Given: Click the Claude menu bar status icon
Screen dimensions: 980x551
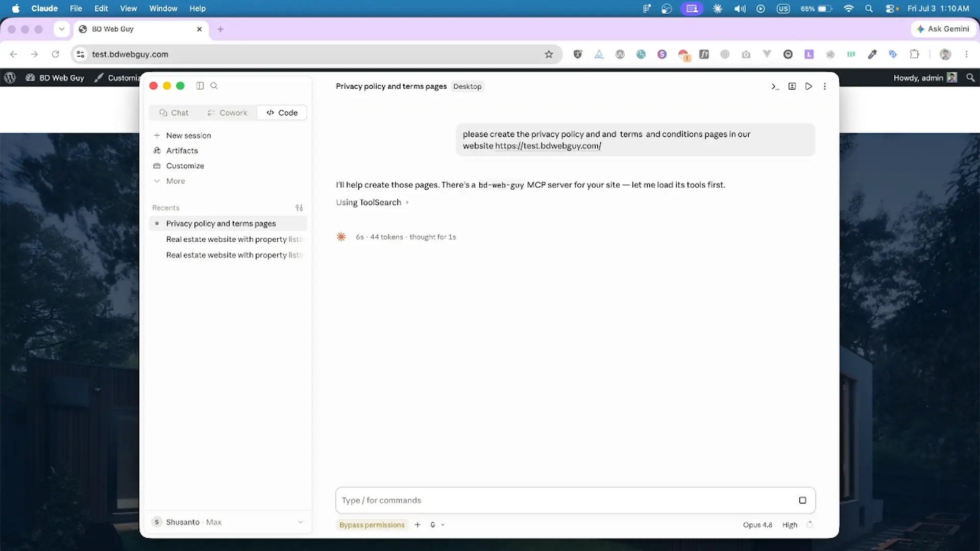Looking at the screenshot, I should (x=718, y=9).
